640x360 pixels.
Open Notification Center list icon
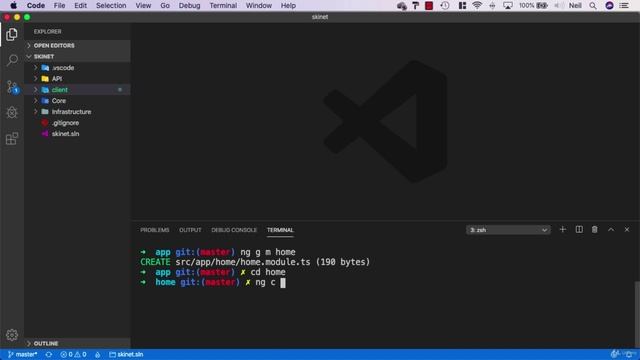624,5
